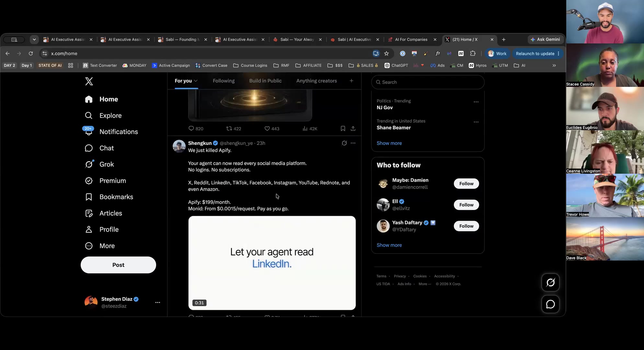Open the MONDAY bookmark
This screenshot has height=350, width=644.
(134, 65)
